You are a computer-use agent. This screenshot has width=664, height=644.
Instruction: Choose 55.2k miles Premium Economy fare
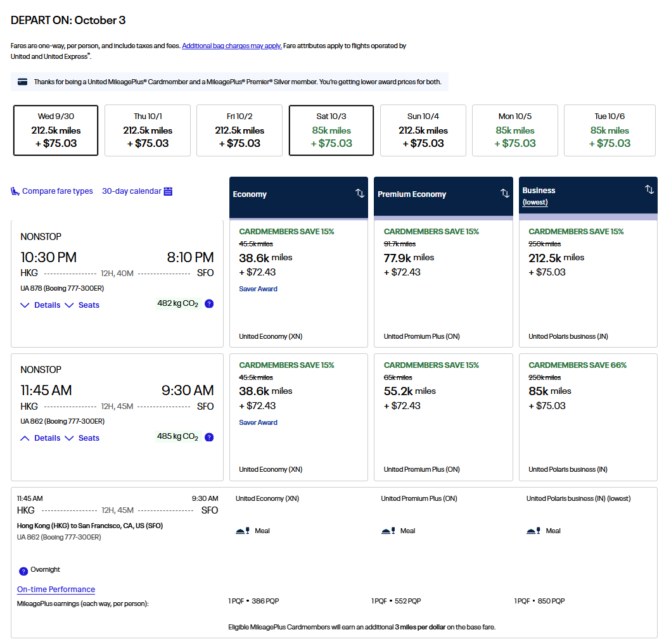pyautogui.click(x=444, y=417)
